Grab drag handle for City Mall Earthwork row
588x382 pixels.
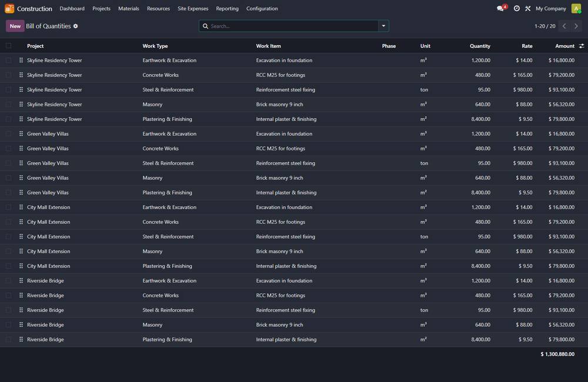(21, 207)
